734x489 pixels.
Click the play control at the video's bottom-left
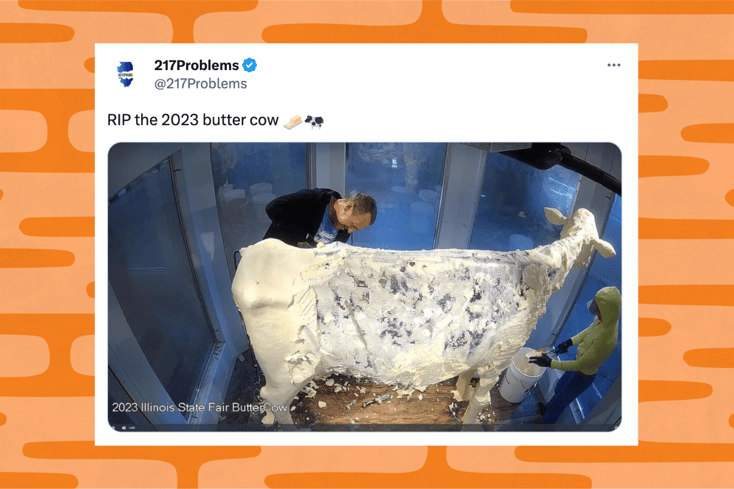[113, 428]
